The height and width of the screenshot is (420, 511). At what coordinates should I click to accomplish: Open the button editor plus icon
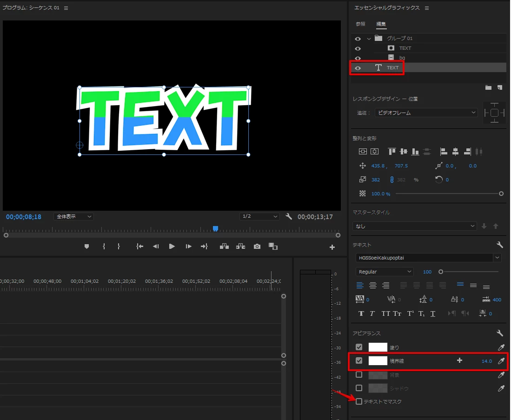click(332, 247)
